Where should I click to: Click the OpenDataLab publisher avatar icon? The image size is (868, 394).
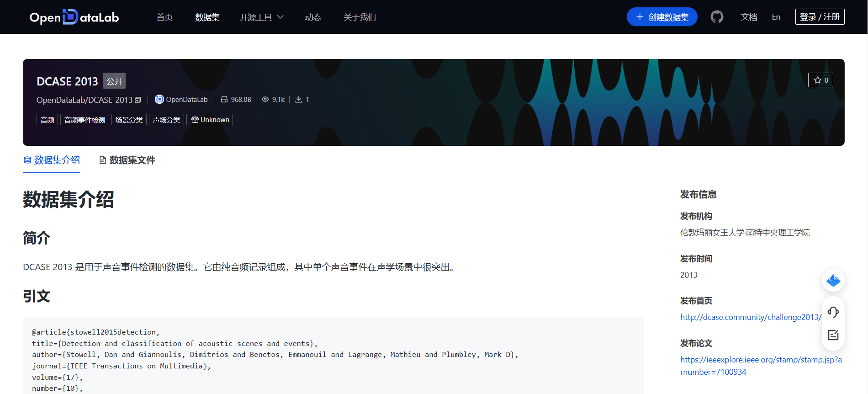pos(159,99)
